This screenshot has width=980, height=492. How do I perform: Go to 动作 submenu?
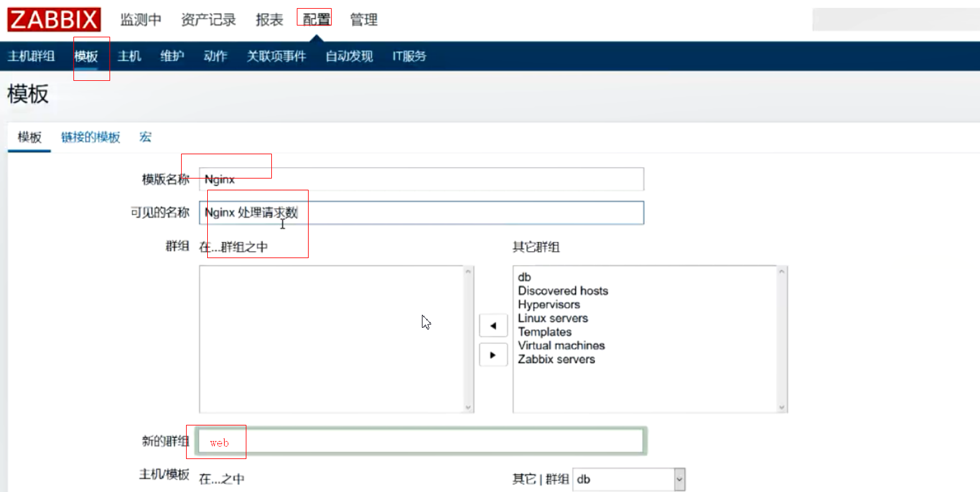pos(215,56)
